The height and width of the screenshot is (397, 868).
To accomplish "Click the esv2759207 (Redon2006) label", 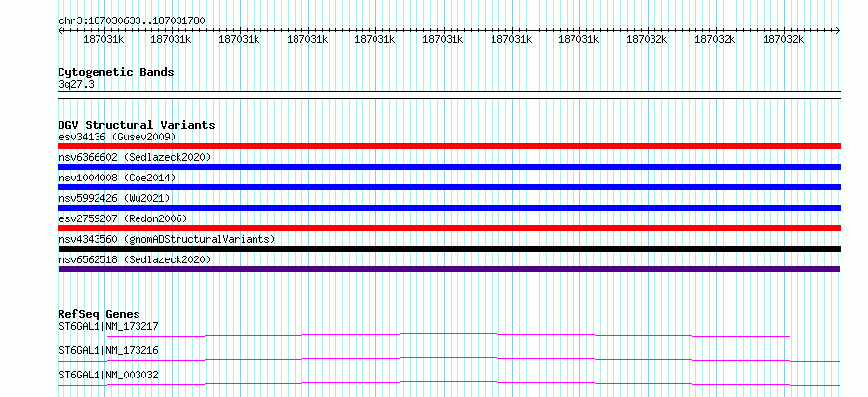I will click(x=123, y=218).
